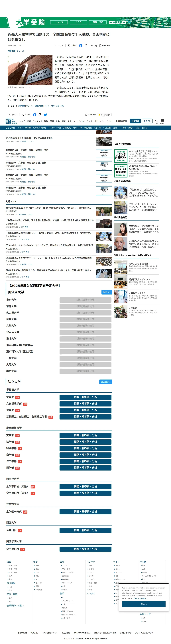Select ランキング in the main navigation
The width and height of the screenshot is (171, 644).
37,121
